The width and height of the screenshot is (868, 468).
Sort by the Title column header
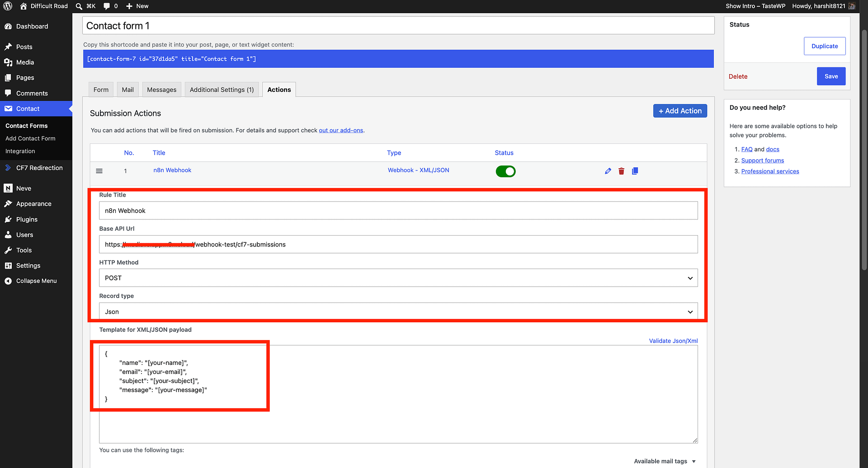(159, 153)
